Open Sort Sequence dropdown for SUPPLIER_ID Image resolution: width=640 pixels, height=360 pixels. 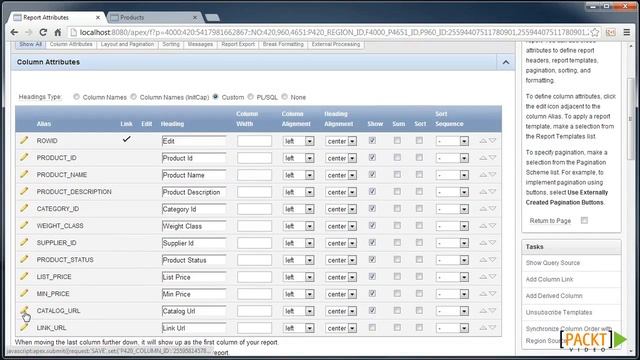coord(452,243)
